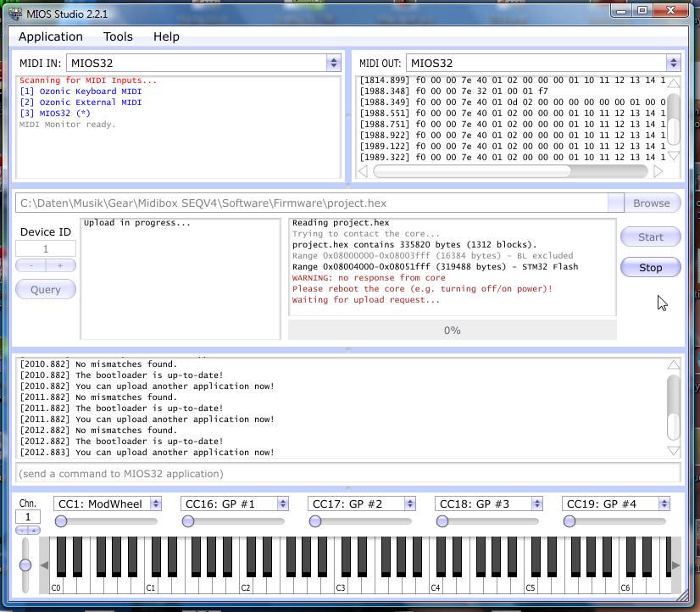The height and width of the screenshot is (612, 700).
Task: Click the Start upload button
Action: point(651,236)
